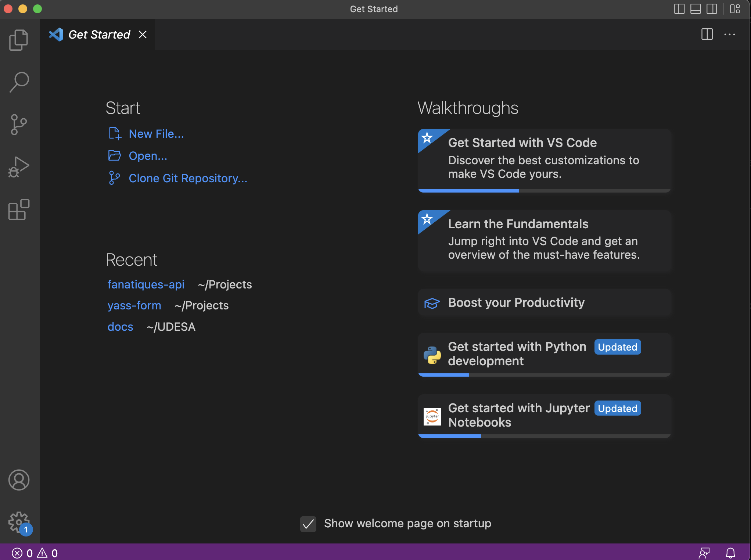Screen dimensions: 751x560
Task: Open Learn the Fundamentals walkthrough
Action: [545, 241]
